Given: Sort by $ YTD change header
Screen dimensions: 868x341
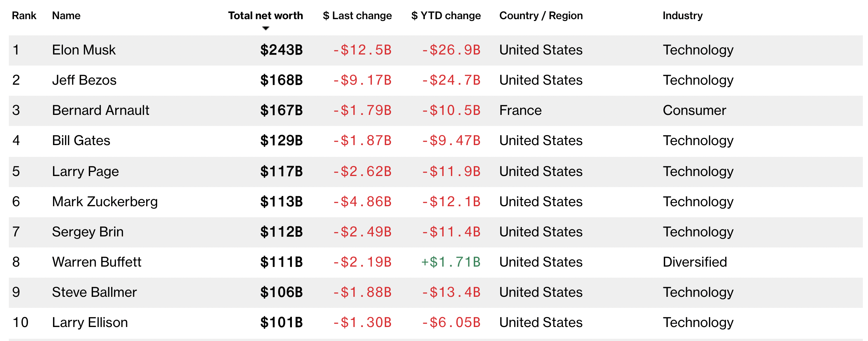Looking at the screenshot, I should pyautogui.click(x=446, y=15).
